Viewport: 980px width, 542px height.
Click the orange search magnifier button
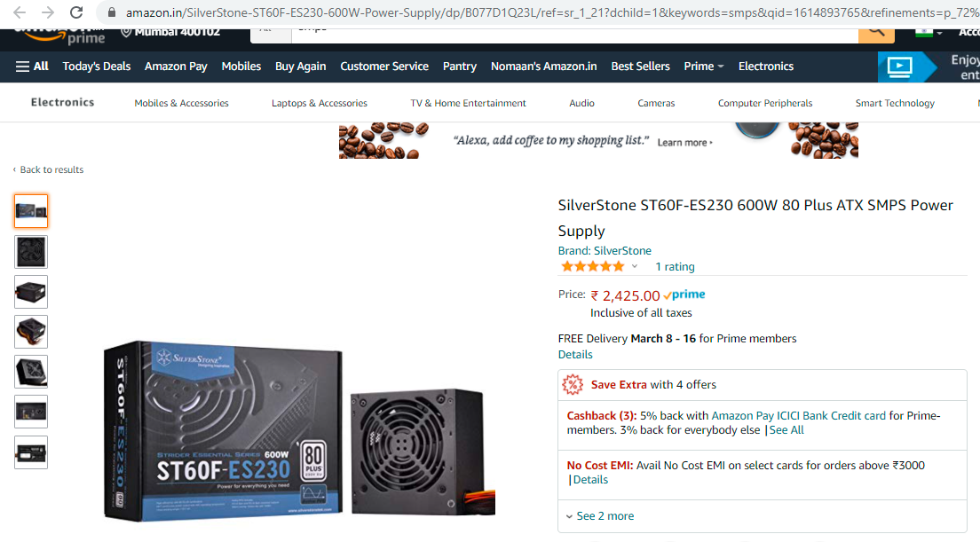tap(876, 35)
